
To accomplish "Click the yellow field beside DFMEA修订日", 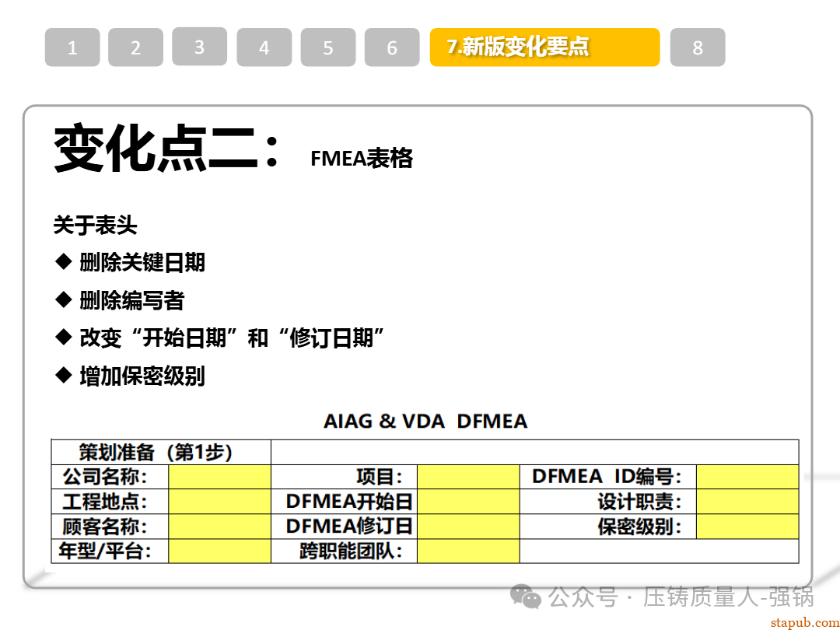I will [x=468, y=526].
